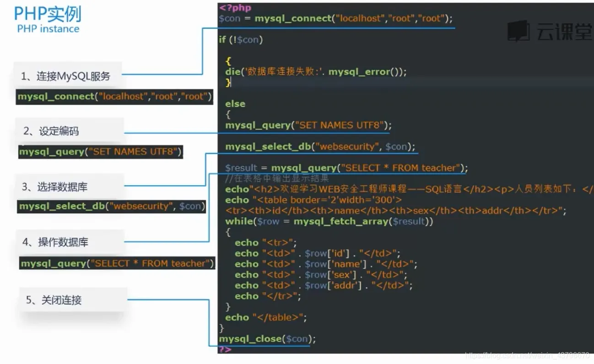Click the "$result = mysql_query" code line
594x364 pixels.
coord(346,168)
